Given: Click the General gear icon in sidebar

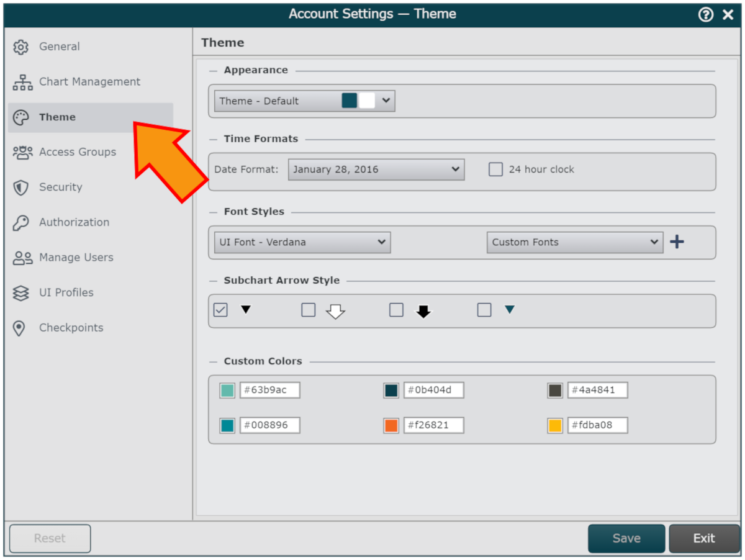Looking at the screenshot, I should pos(21,47).
